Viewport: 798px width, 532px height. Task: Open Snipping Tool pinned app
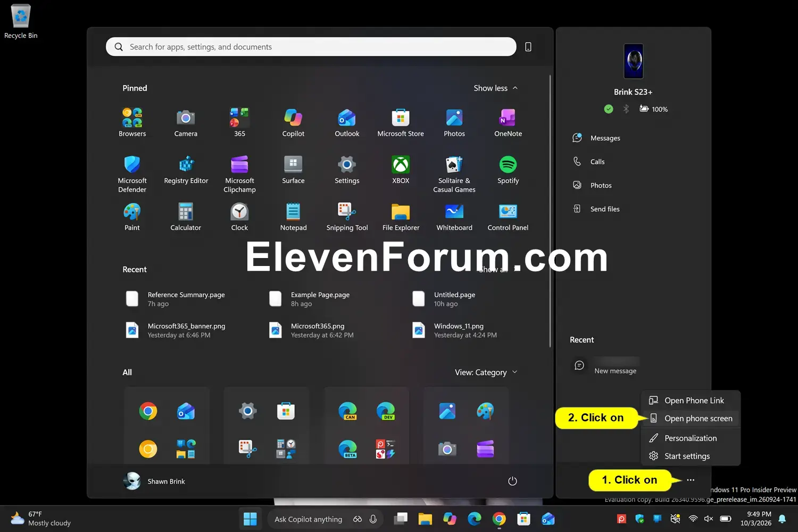(x=347, y=217)
